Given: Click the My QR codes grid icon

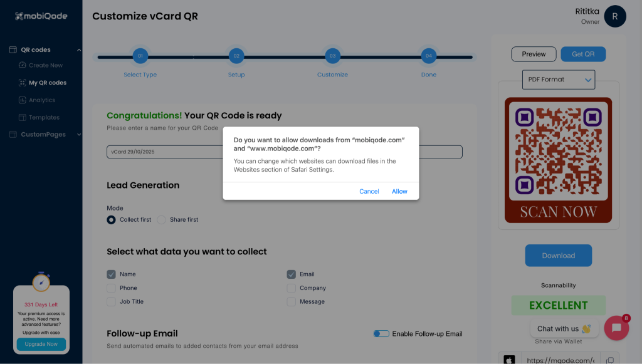Looking at the screenshot, I should pyautogui.click(x=23, y=83).
